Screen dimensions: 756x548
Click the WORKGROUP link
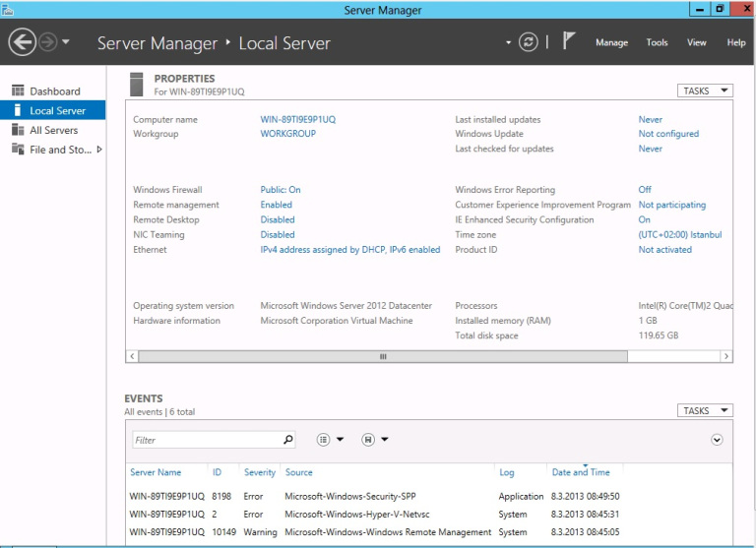(287, 134)
